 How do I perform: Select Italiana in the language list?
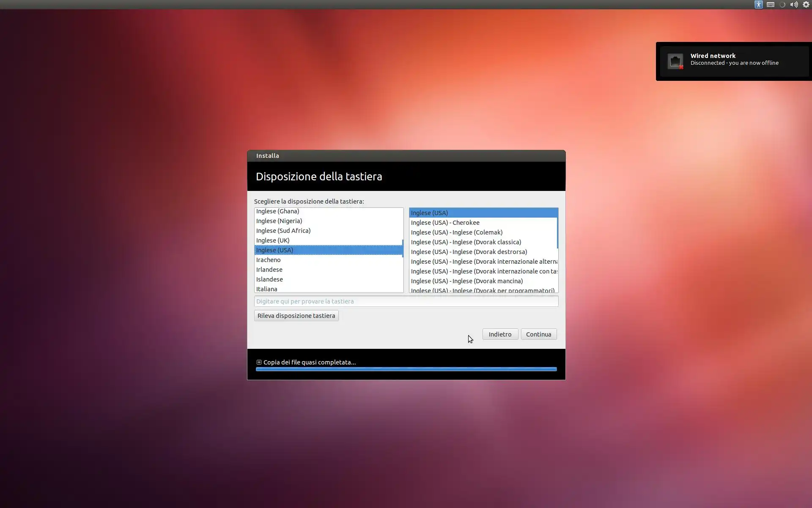267,289
